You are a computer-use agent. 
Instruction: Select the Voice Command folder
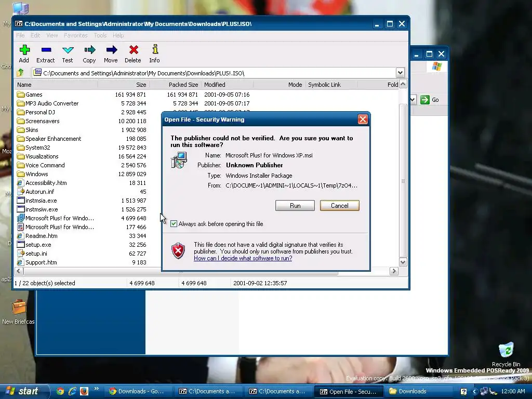(x=41, y=165)
